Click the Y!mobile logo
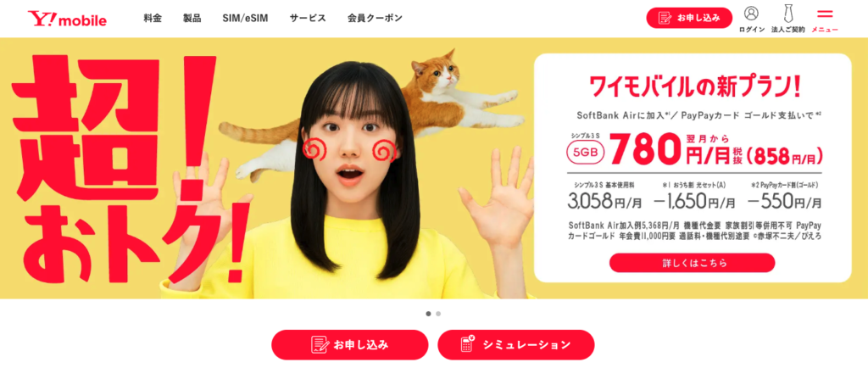The width and height of the screenshot is (868, 368). [x=68, y=20]
